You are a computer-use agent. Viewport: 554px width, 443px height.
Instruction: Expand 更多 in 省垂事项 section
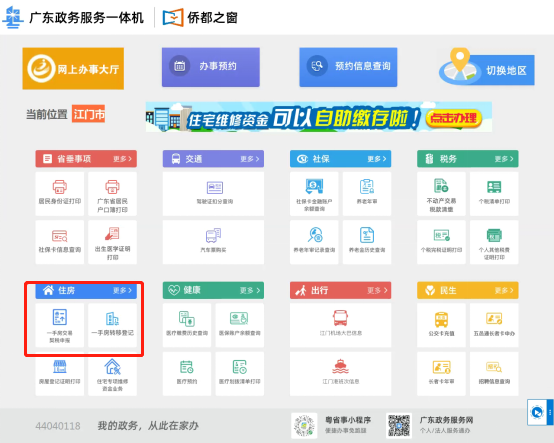pyautogui.click(x=123, y=159)
